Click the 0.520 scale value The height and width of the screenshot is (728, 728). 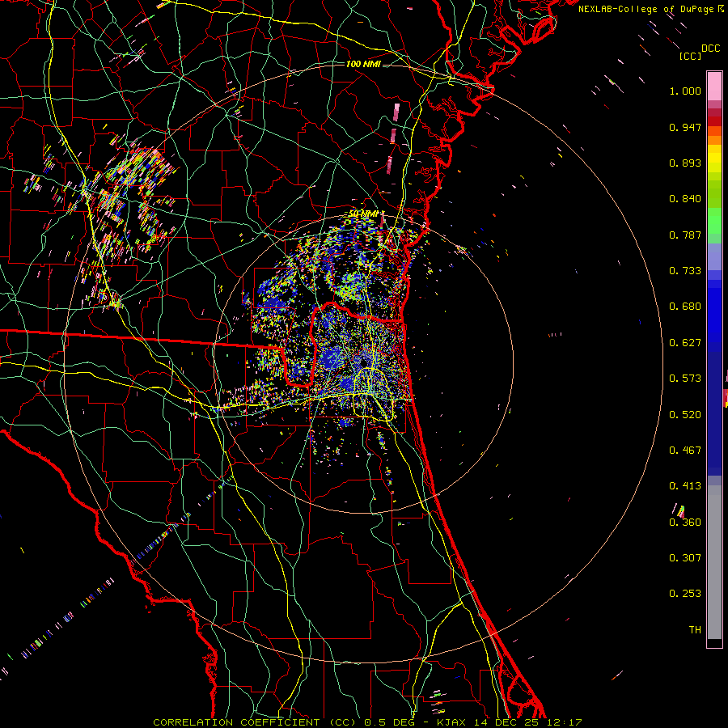tap(685, 415)
